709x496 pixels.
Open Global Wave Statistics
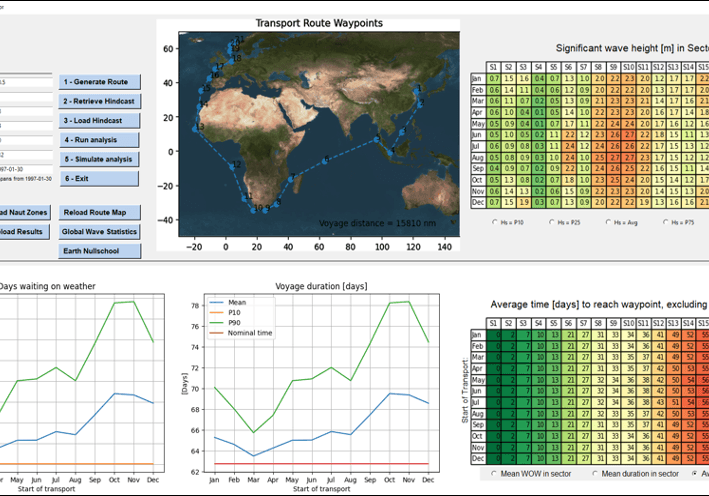99,232
